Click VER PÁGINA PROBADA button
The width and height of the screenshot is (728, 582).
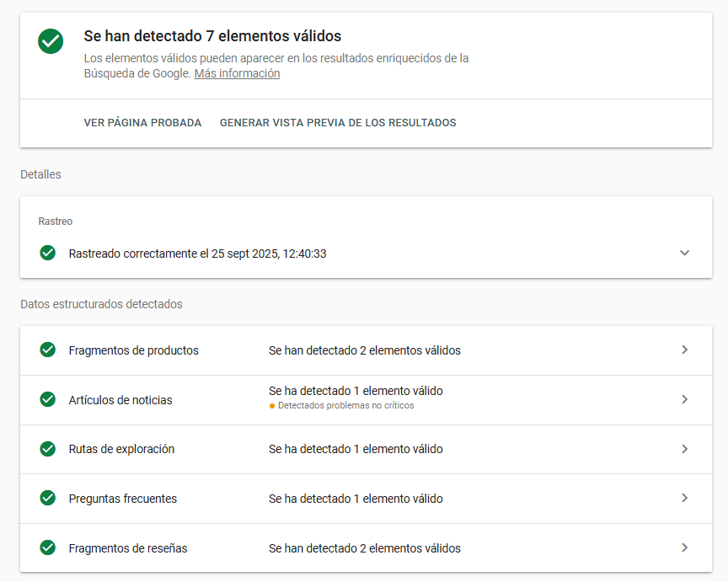click(x=142, y=122)
